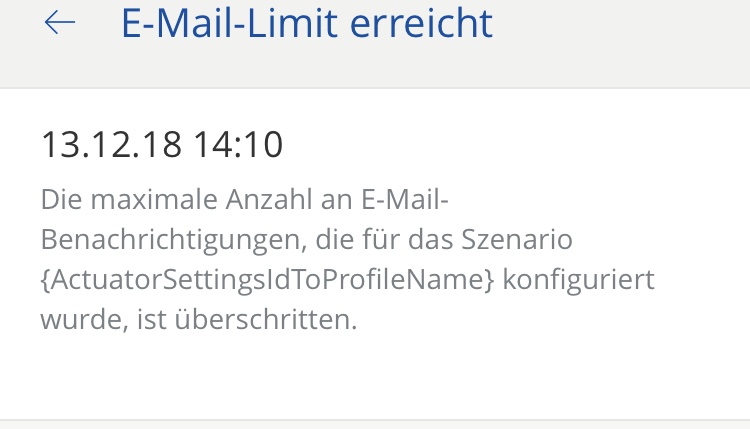Click the time portion 14:10
This screenshot has height=429, width=750.
(239, 144)
